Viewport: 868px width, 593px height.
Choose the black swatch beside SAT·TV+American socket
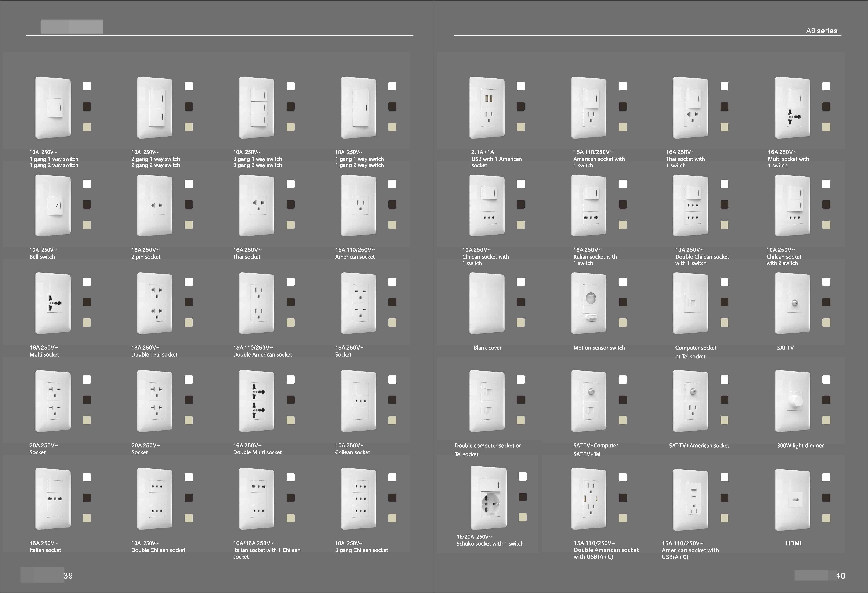pos(724,400)
